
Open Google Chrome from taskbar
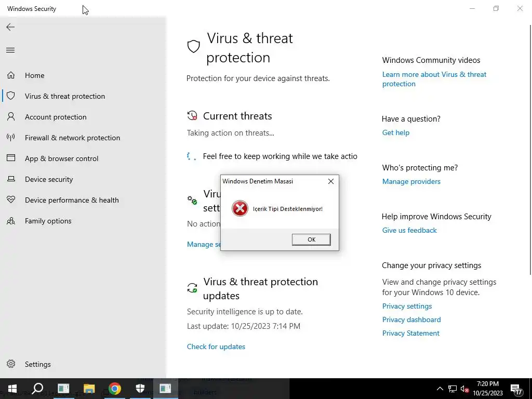coord(115,389)
